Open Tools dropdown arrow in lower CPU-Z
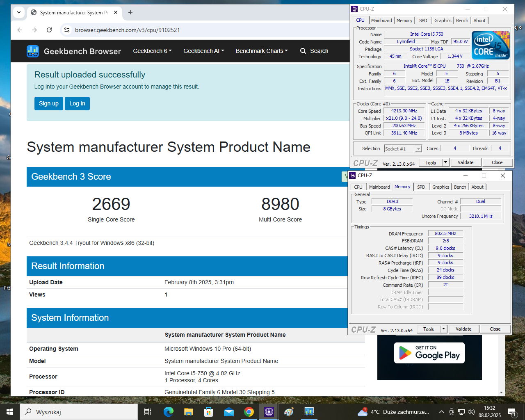 coord(443,329)
